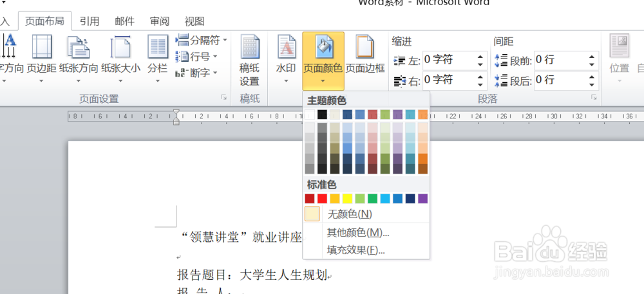Switch to the 引用 references tab
Viewport: 644px width, 294px height.
coord(90,21)
